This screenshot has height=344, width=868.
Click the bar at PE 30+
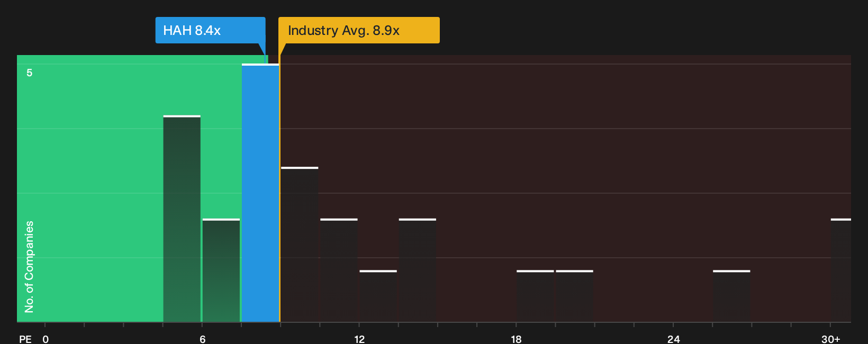(841, 270)
